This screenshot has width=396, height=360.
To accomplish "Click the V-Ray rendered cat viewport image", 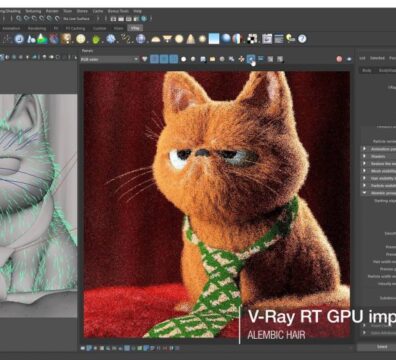I will [x=217, y=204].
